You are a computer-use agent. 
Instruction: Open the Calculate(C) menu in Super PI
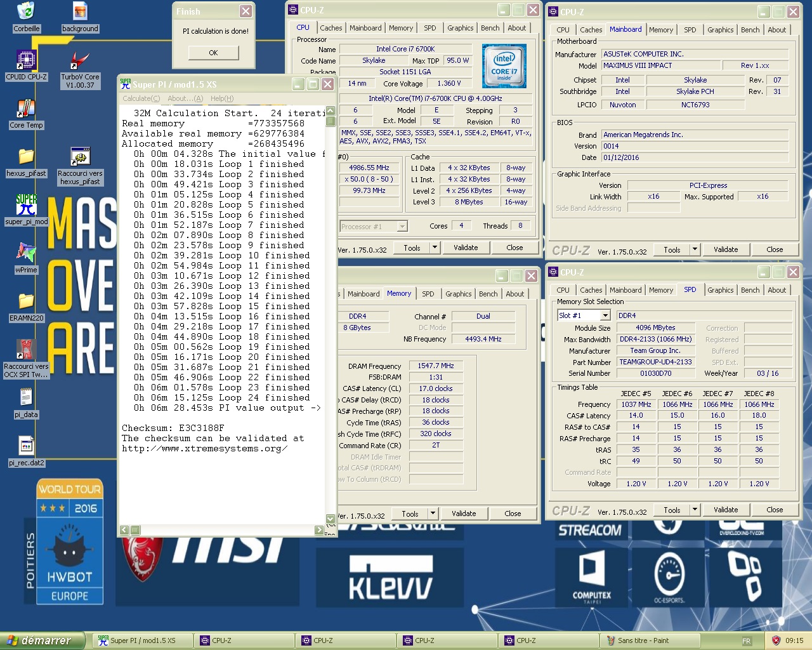[141, 98]
